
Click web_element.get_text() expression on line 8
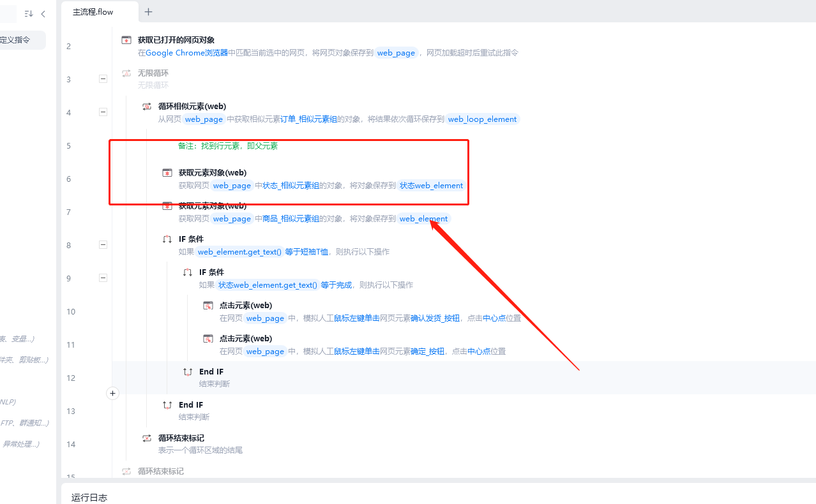[239, 252]
